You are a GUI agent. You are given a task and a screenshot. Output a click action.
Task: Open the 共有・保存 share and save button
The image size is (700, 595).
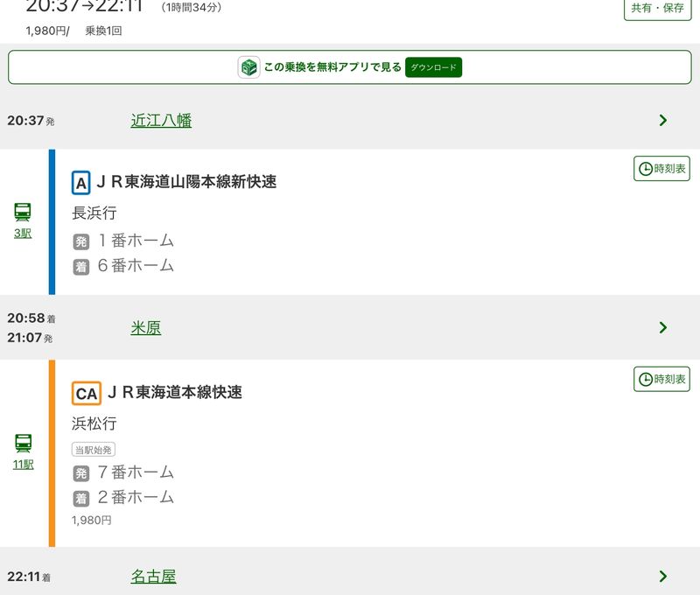[657, 8]
